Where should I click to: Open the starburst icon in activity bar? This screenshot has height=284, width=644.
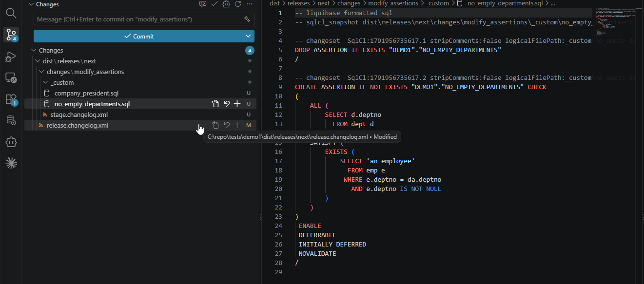coord(11,163)
